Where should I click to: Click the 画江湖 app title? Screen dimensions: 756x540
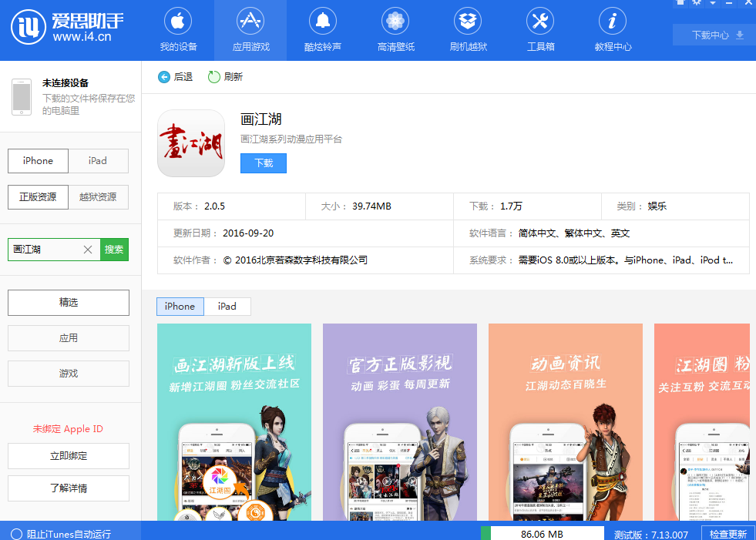(x=260, y=119)
